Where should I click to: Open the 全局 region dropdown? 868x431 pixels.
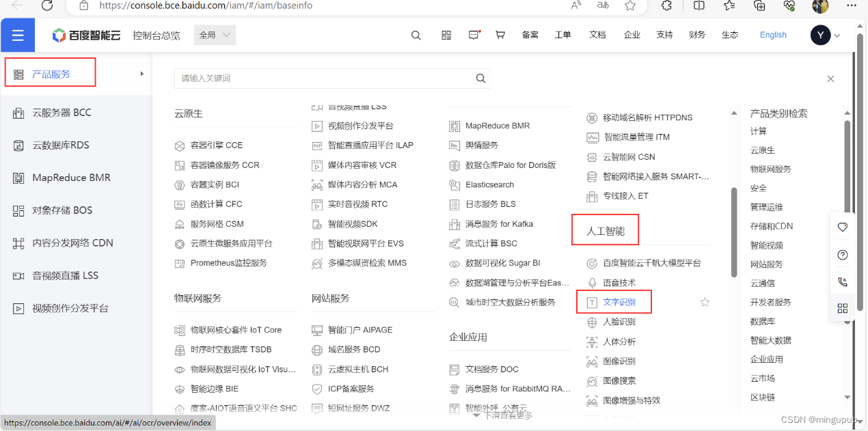coord(215,36)
